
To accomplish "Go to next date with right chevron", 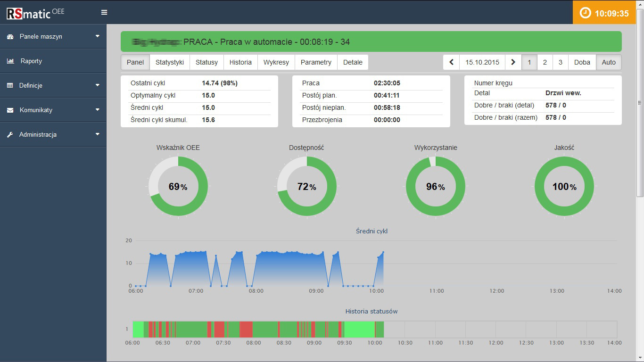I will (513, 62).
